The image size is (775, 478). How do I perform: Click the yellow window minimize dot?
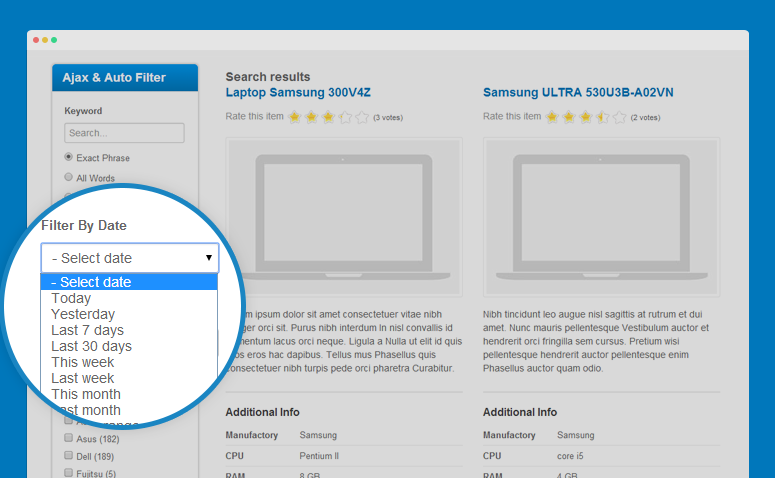tap(45, 40)
